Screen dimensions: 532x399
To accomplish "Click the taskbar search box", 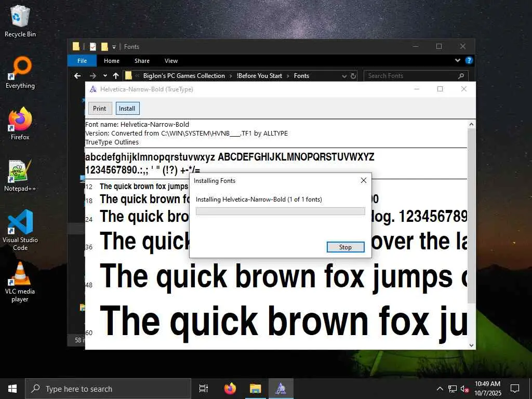I will click(108, 389).
